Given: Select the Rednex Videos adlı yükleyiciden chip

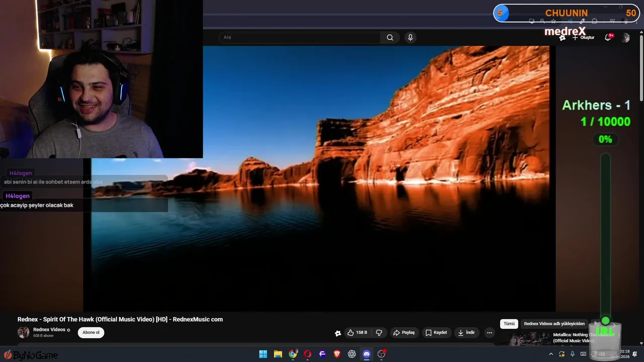Looking at the screenshot, I should click(554, 324).
